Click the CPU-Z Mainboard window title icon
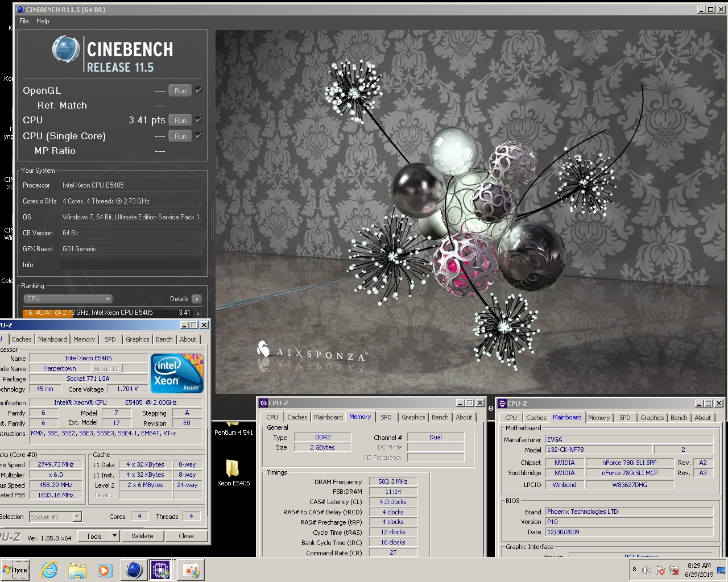Screen dimensions: 728x582 pos(502,404)
